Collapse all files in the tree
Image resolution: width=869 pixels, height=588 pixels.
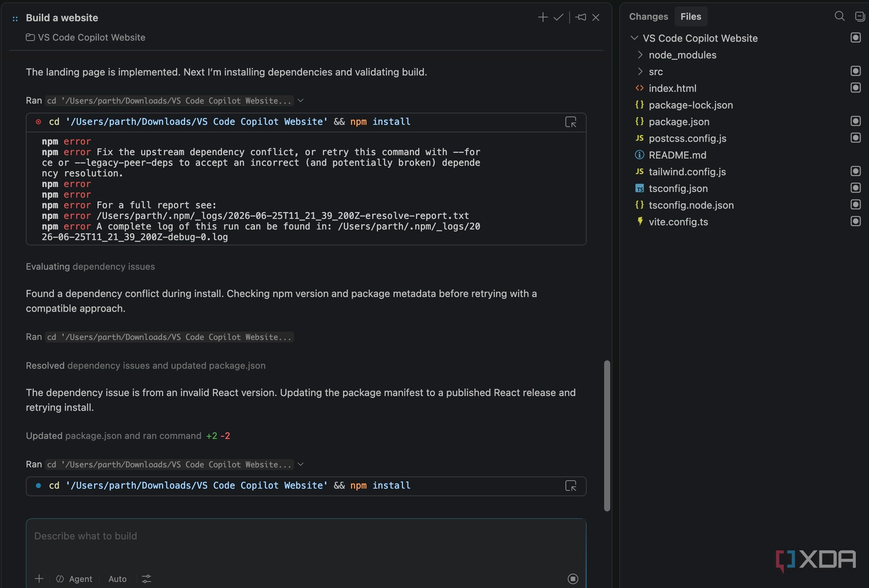[860, 16]
